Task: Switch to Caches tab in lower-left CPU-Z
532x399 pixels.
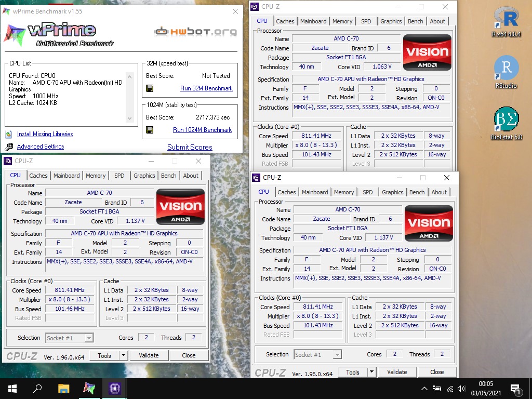Action: coord(38,176)
